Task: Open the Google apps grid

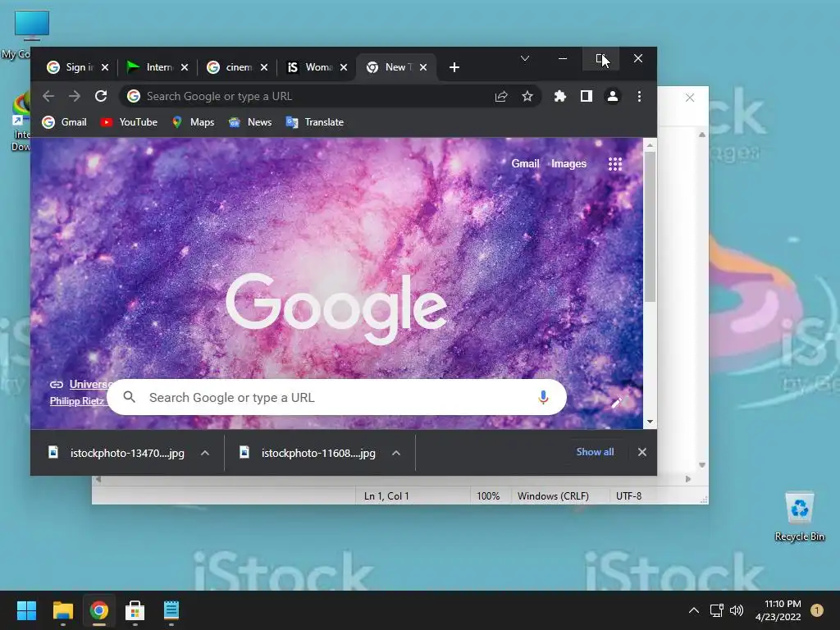Action: click(615, 164)
